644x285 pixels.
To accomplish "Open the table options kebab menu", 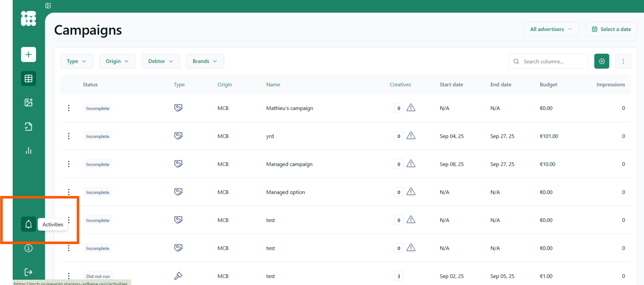I will pyautogui.click(x=623, y=61).
